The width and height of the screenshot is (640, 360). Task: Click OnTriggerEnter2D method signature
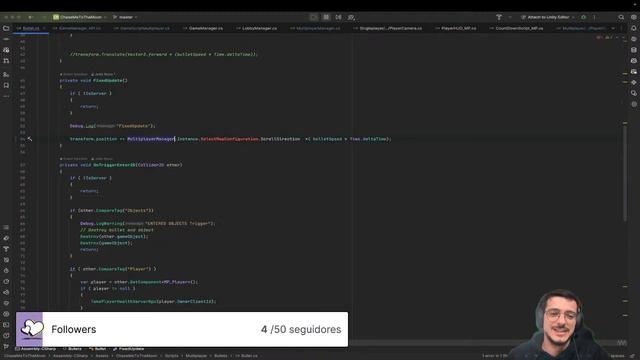click(121, 165)
